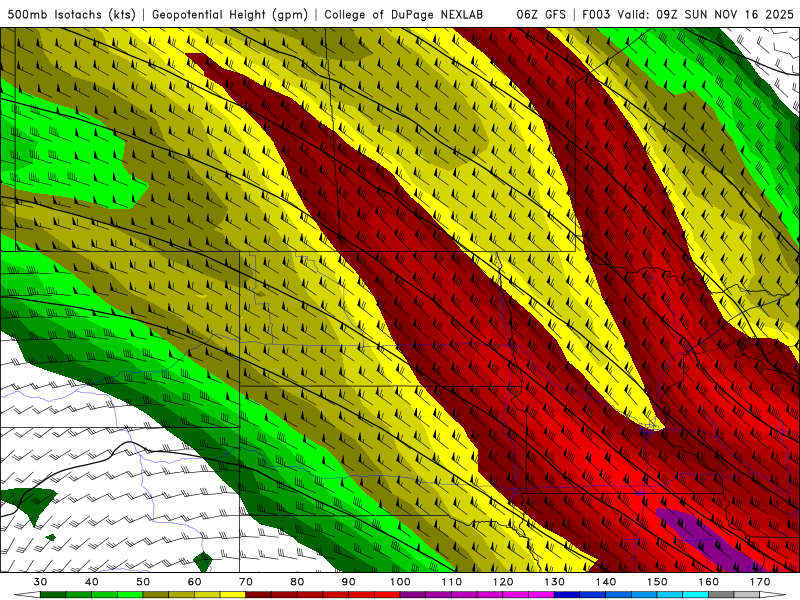
Task: Click the dark gray 160-165 kt legend swatch
Action: (x=721, y=595)
